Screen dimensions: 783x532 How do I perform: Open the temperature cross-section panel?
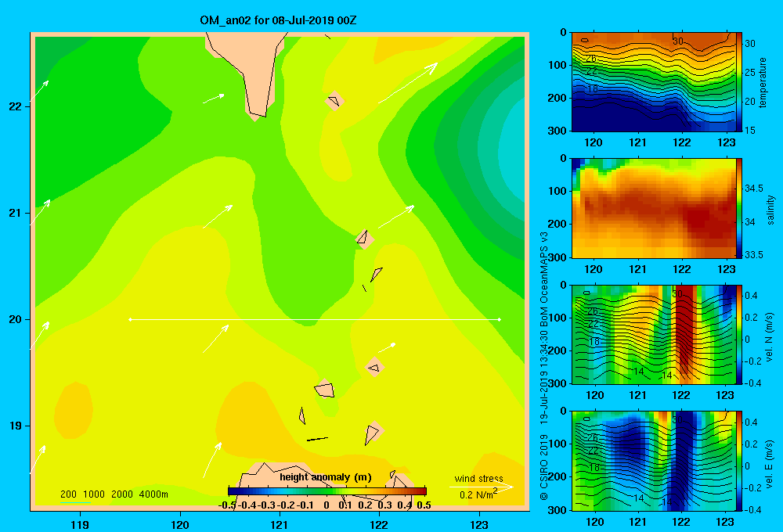coord(653,82)
